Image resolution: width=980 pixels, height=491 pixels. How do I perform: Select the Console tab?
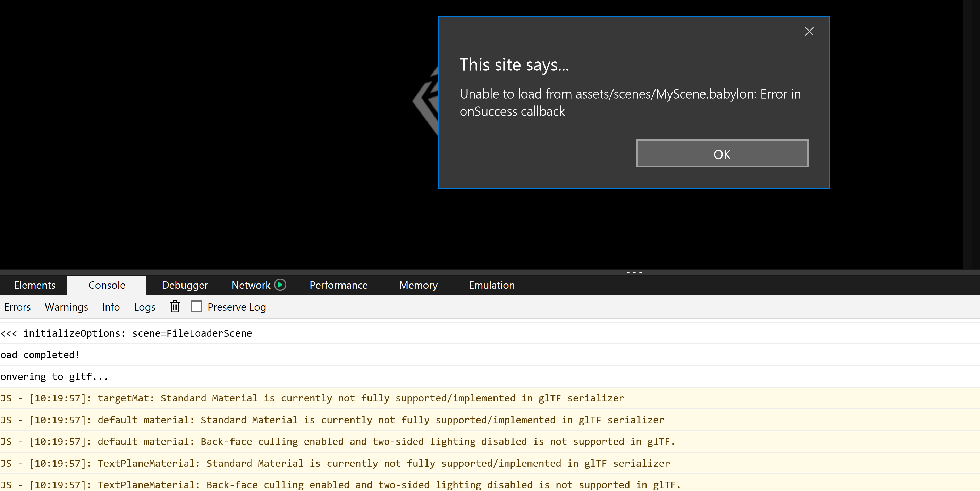(107, 285)
